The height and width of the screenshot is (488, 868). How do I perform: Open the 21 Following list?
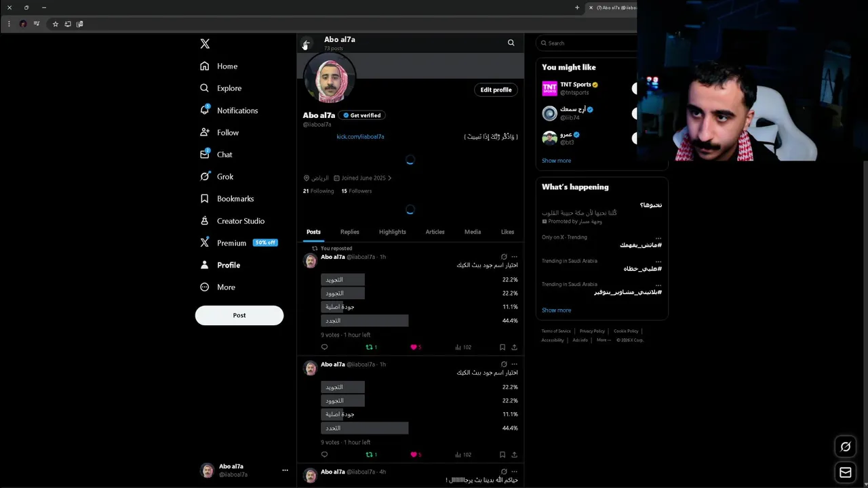pos(318,191)
